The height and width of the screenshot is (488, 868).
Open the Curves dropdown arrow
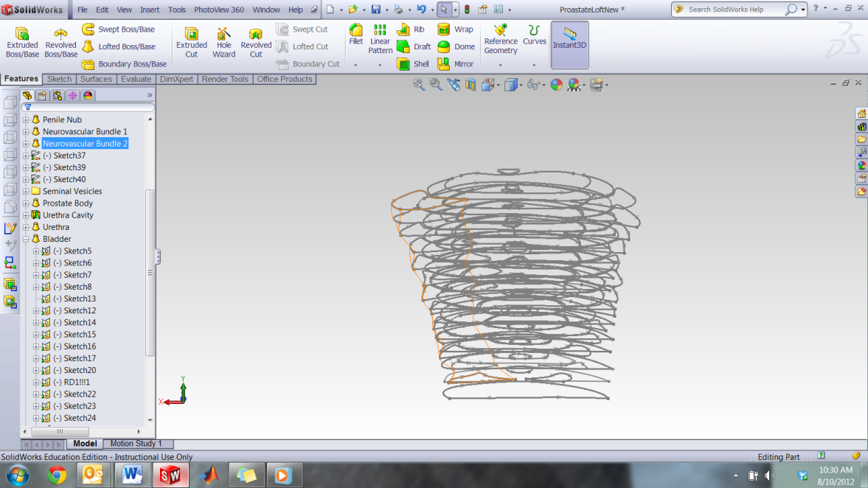click(534, 65)
